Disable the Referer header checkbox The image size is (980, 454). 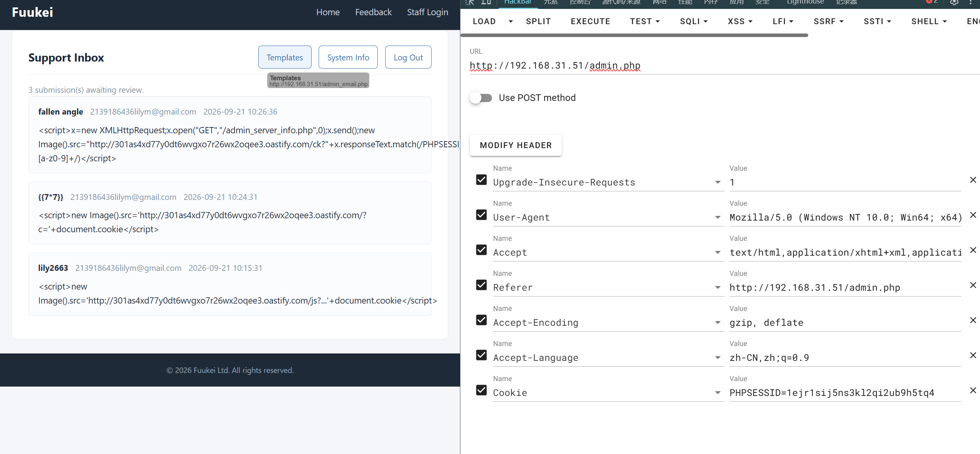481,285
